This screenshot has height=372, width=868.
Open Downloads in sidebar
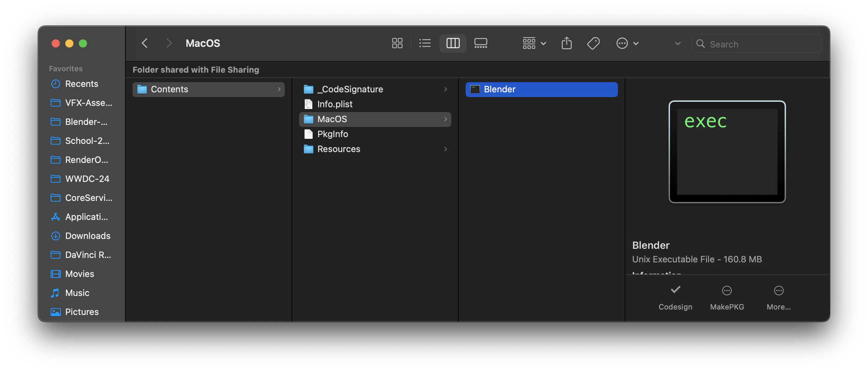82,236
